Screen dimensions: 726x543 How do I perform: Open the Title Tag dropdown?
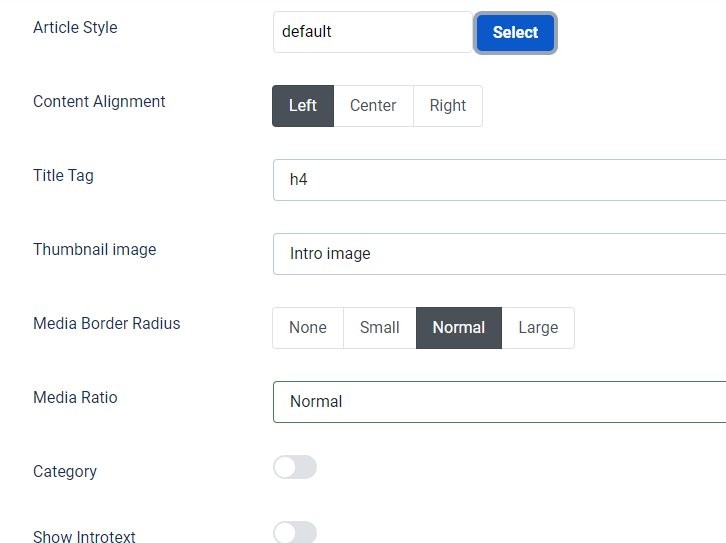tap(499, 180)
